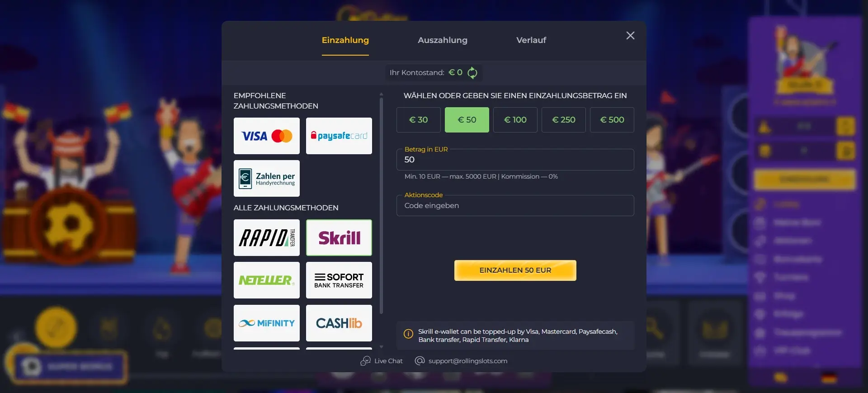Click the 'ALLE ZAHLUNGSMETHODEN' heading

(x=286, y=208)
